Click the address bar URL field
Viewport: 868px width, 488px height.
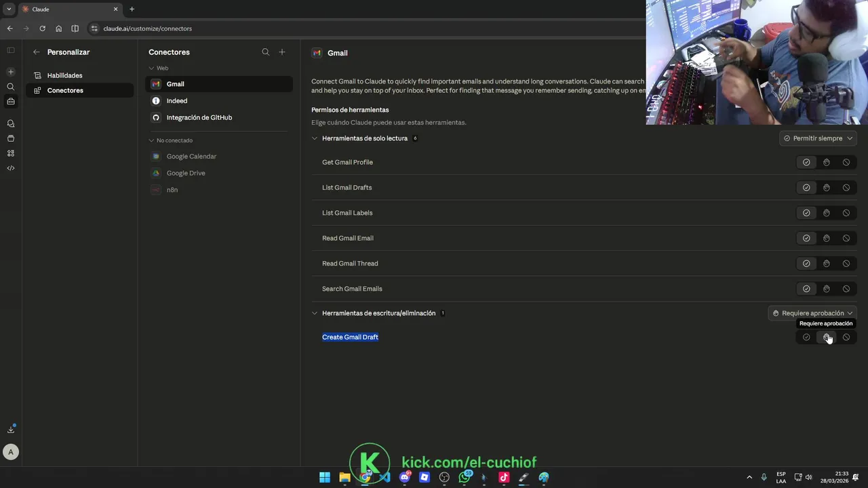point(366,28)
